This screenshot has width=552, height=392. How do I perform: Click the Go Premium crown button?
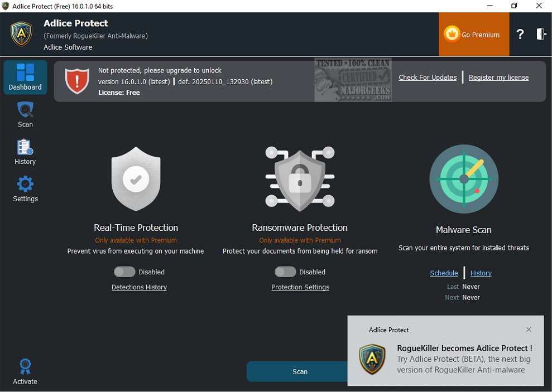473,35
